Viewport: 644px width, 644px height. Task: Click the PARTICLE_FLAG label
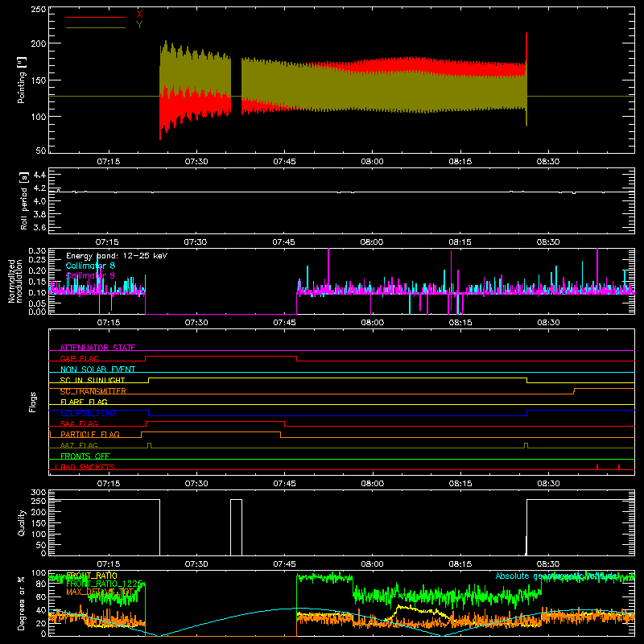90,434
